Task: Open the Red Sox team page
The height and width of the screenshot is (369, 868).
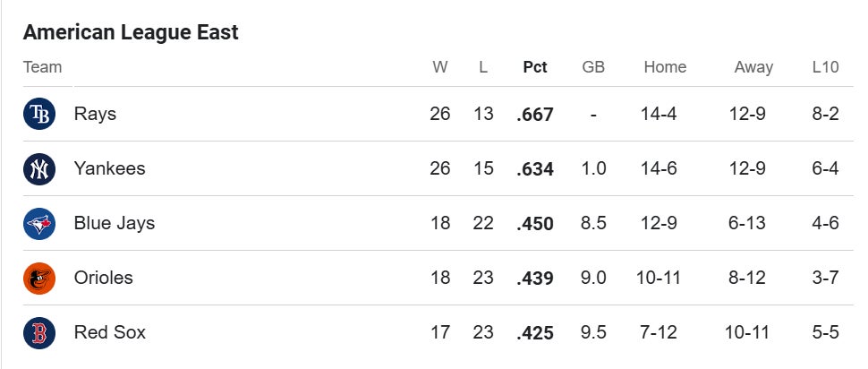Action: click(109, 332)
